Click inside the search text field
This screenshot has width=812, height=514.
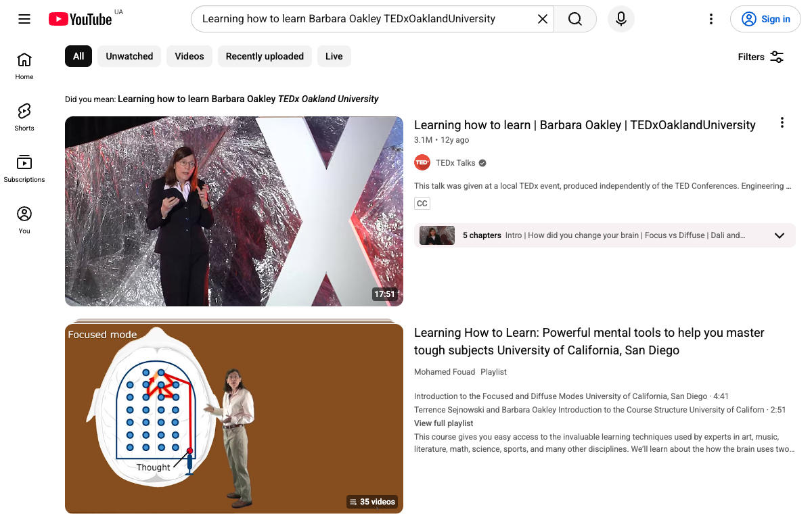(365, 19)
